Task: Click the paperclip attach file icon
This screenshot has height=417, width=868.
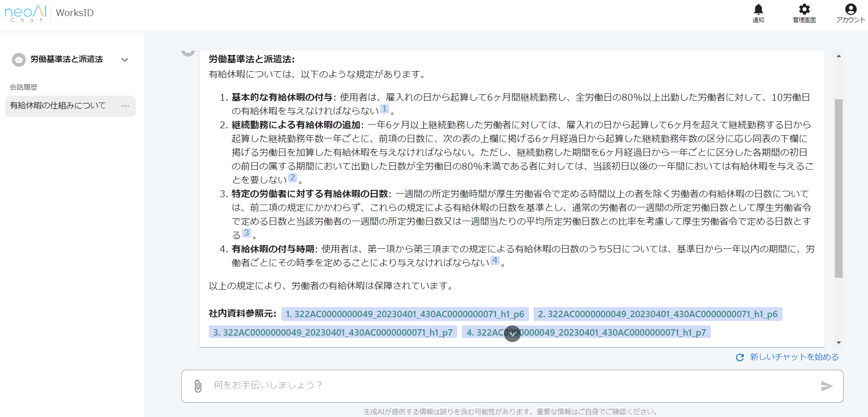Action: tap(198, 386)
